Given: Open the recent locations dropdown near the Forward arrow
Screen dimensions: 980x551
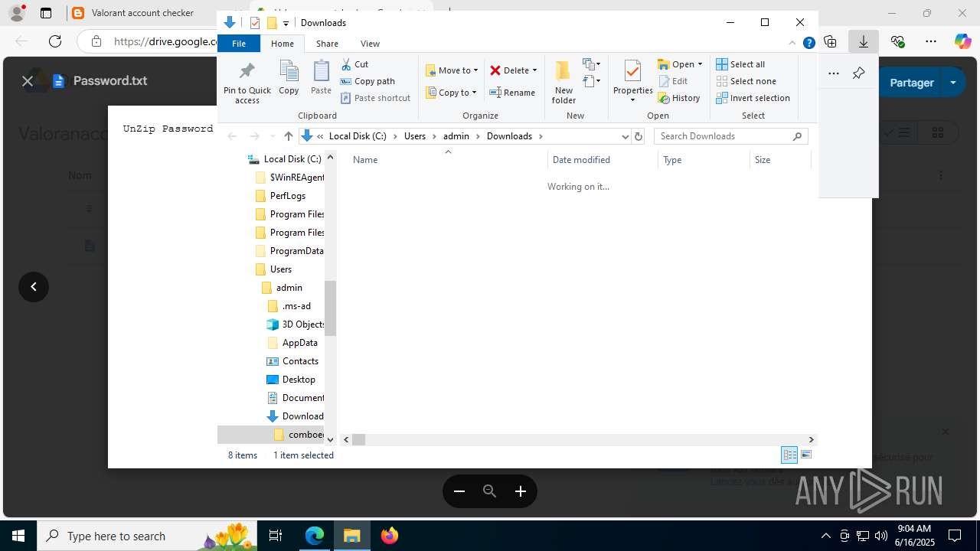Looking at the screenshot, I should (273, 136).
